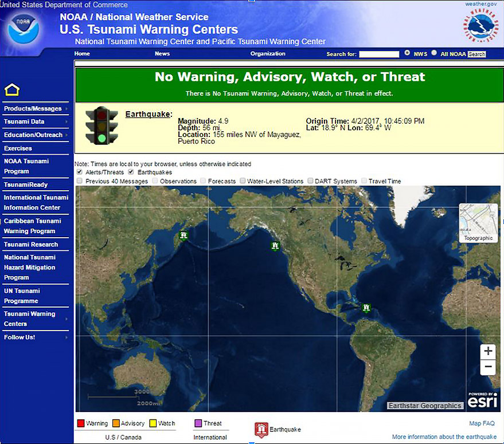Screen dimensions: 504x444
Task: Uncheck the Alerts/Threats checkbox
Action: coord(79,172)
